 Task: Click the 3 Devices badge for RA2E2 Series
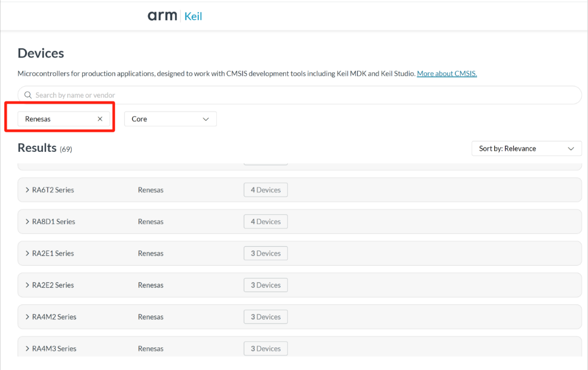pyautogui.click(x=265, y=285)
